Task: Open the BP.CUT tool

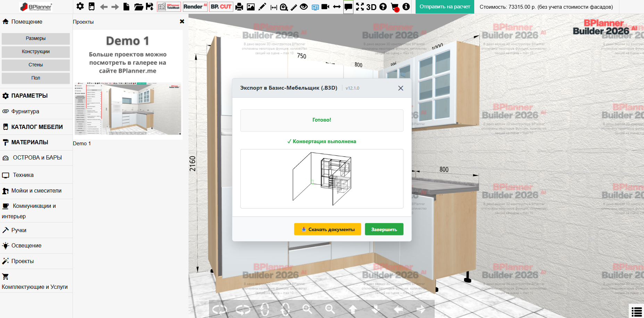Action: tap(221, 7)
